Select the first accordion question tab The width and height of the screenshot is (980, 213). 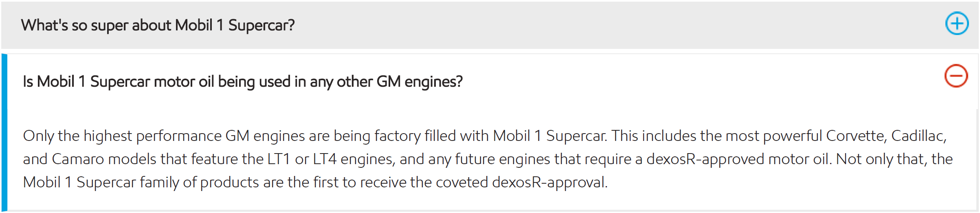[x=158, y=25]
